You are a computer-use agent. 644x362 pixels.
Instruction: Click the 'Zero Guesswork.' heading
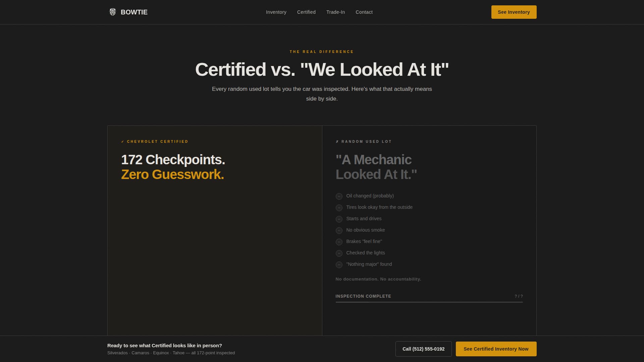172,174
